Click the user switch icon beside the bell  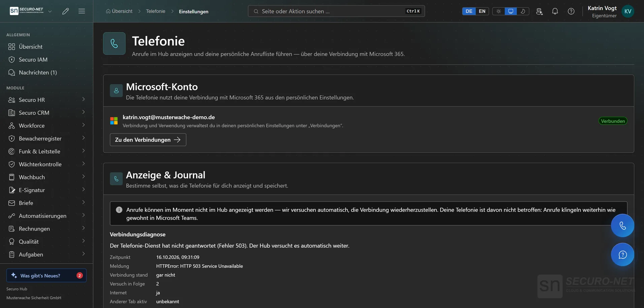click(x=539, y=11)
